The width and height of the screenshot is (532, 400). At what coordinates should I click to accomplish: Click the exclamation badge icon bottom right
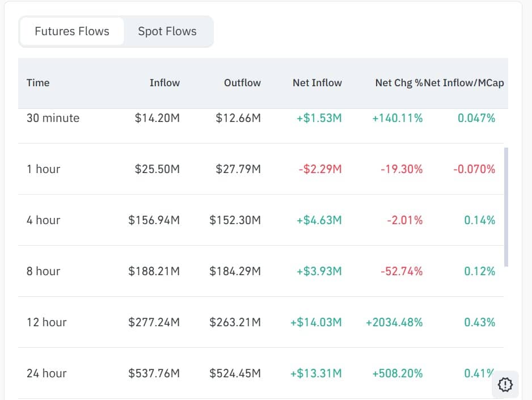(504, 385)
